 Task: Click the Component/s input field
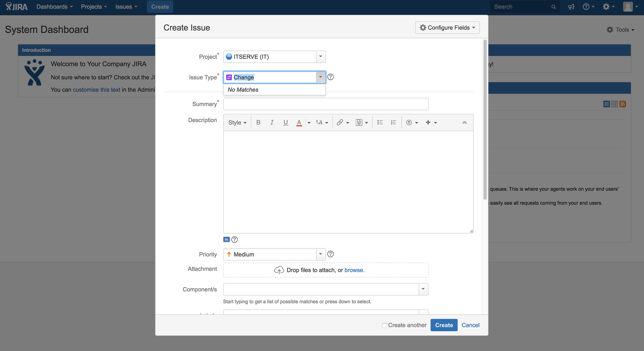click(x=321, y=289)
